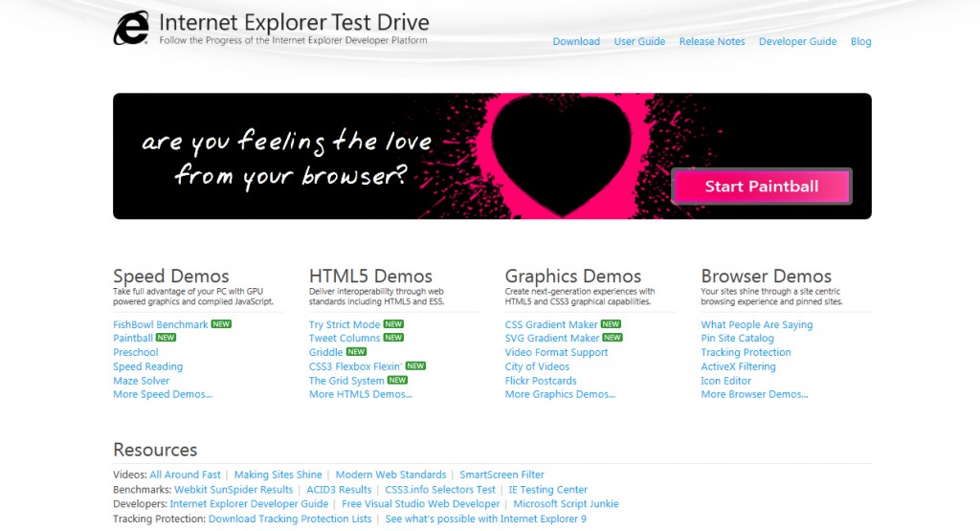Click NEW badge beside CSS3 Flexbox Flexin'
Image resolution: width=980 pixels, height=531 pixels.
click(x=415, y=365)
